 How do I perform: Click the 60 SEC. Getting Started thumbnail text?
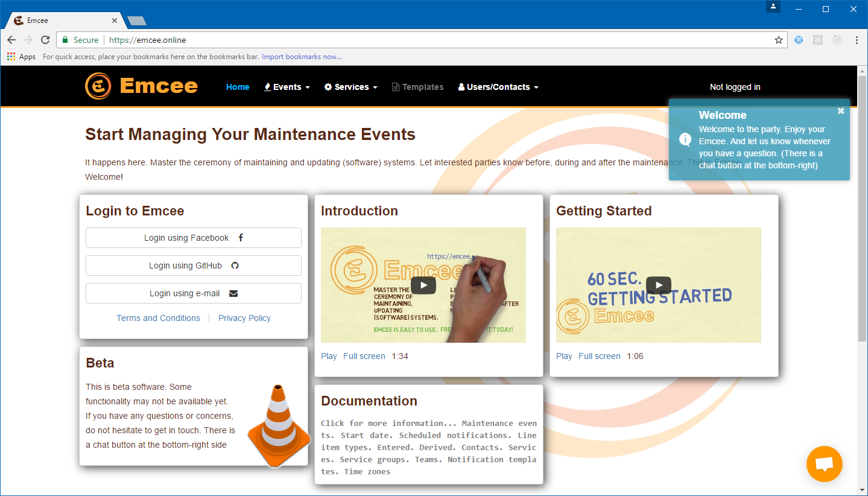click(x=659, y=288)
